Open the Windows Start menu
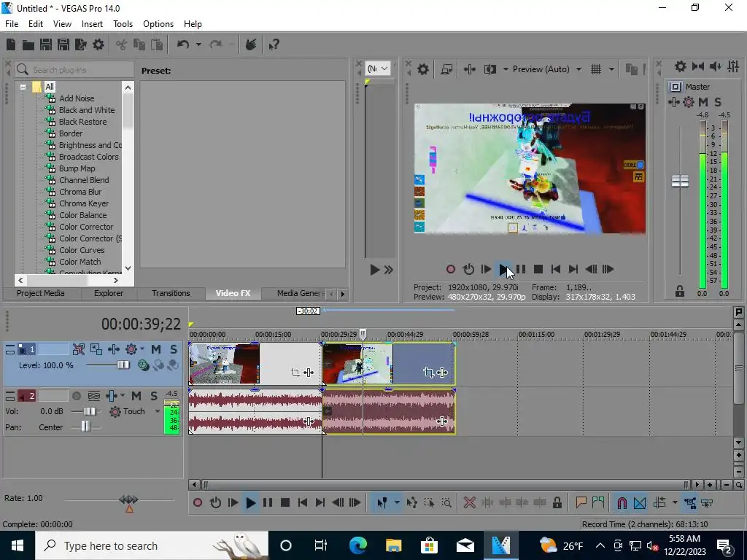 (x=18, y=545)
